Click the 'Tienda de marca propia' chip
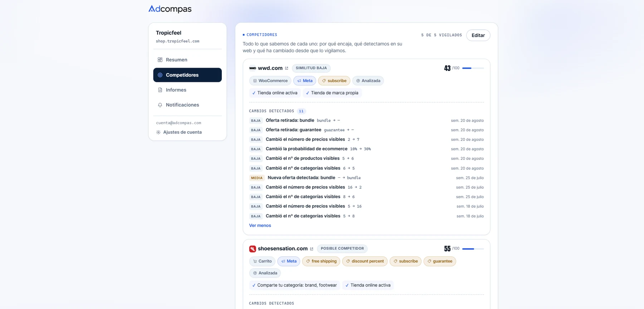644x309 pixels. 332,93
